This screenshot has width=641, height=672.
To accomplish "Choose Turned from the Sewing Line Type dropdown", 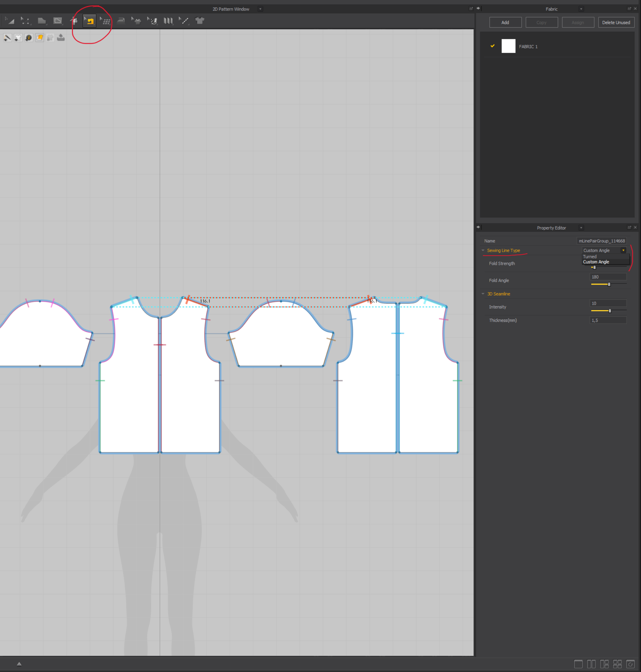I will point(590,257).
